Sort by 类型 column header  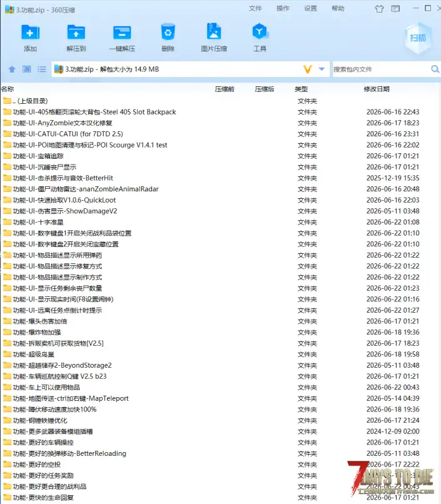[x=301, y=89]
